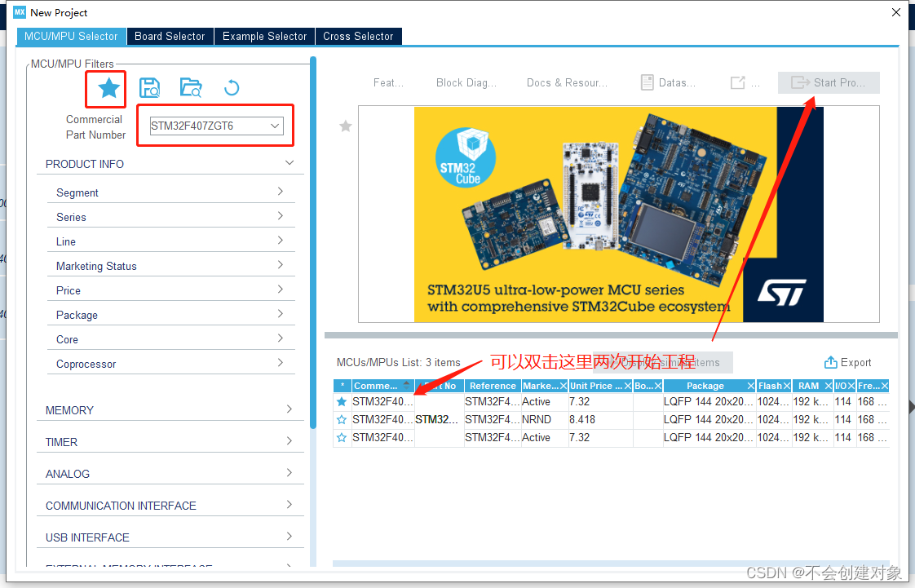The width and height of the screenshot is (915, 588).
Task: Click the star column header
Action: click(343, 386)
